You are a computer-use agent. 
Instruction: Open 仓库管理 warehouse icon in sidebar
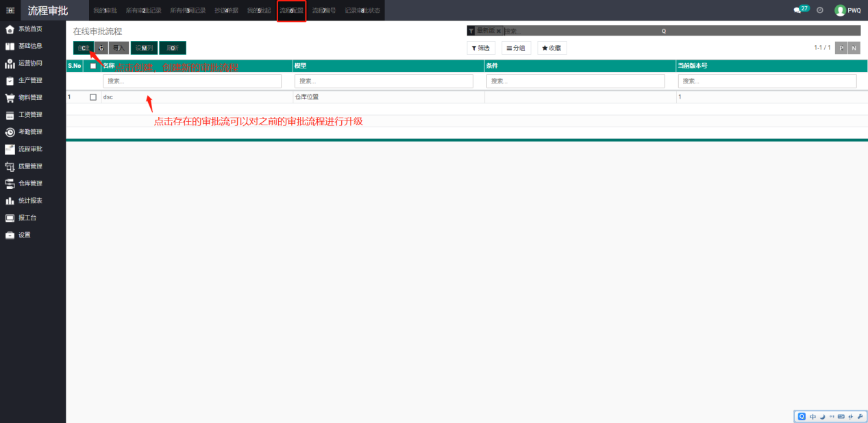pos(10,183)
